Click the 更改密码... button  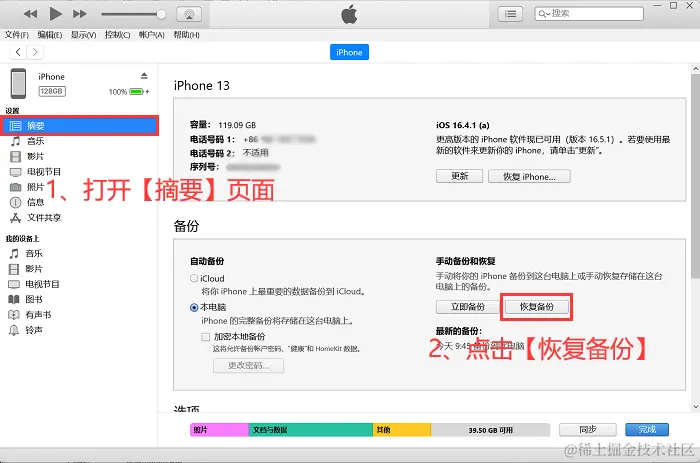[248, 365]
